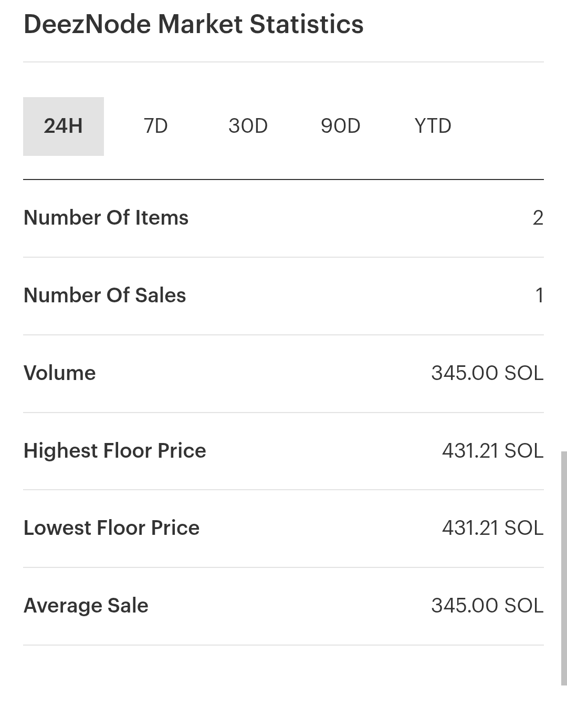Click the Number Of Sales label

pyautogui.click(x=105, y=296)
